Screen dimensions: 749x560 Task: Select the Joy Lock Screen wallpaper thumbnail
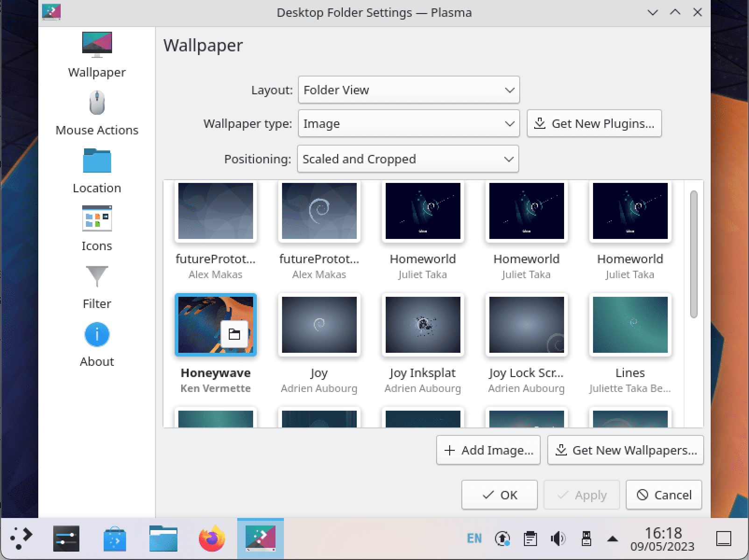[x=527, y=325]
